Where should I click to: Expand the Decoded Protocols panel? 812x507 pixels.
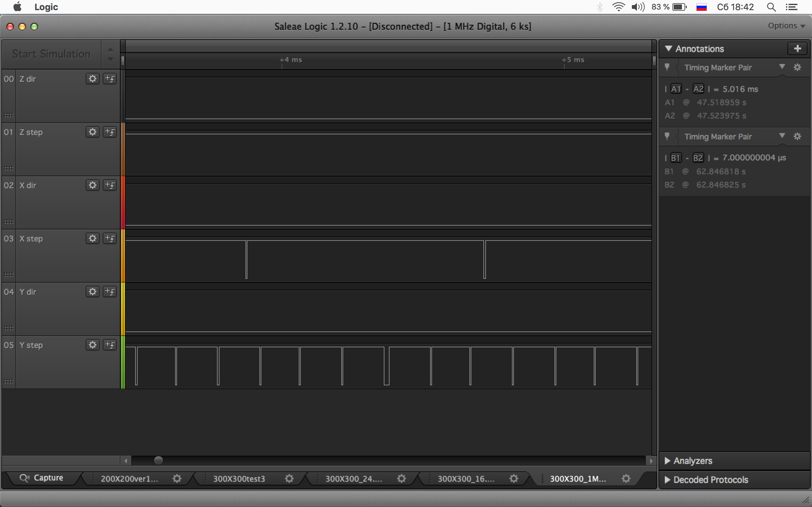(710, 479)
